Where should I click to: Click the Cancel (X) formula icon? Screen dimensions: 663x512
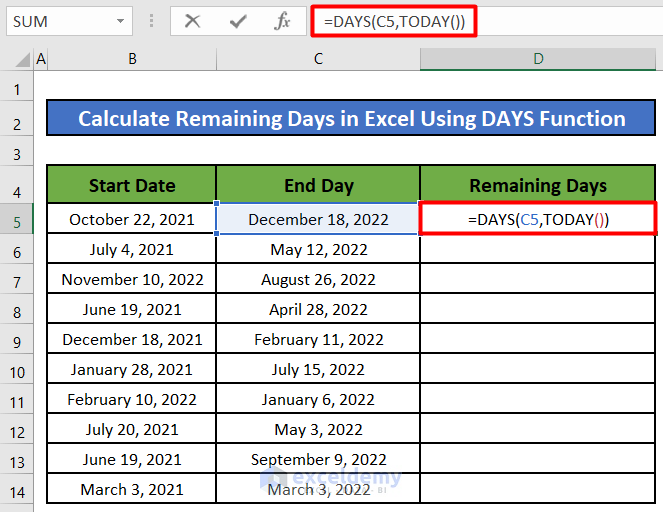193,21
